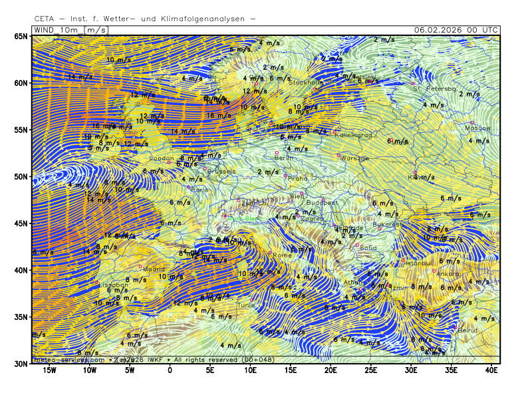Click the St. Petersbg city label

coord(434,88)
